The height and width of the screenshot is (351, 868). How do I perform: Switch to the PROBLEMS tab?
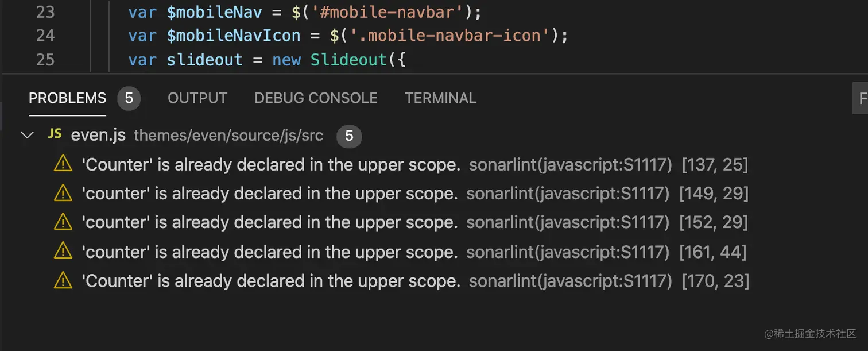tap(67, 98)
